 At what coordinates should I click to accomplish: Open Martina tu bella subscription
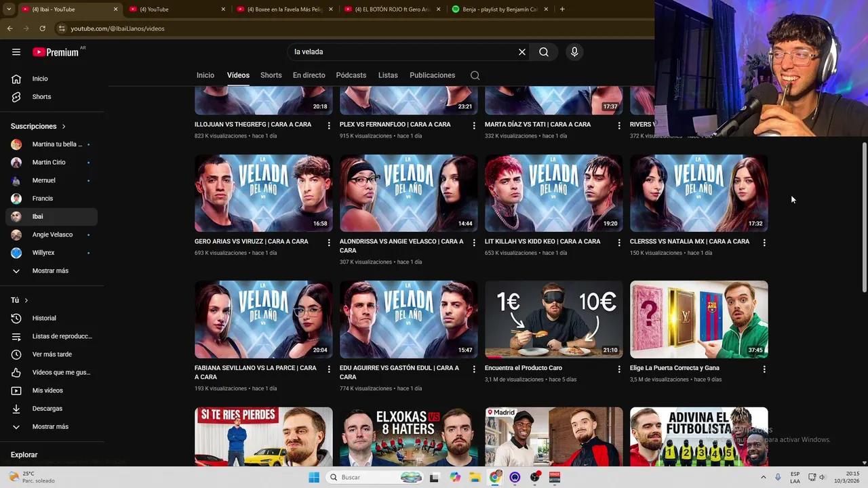coord(52,144)
